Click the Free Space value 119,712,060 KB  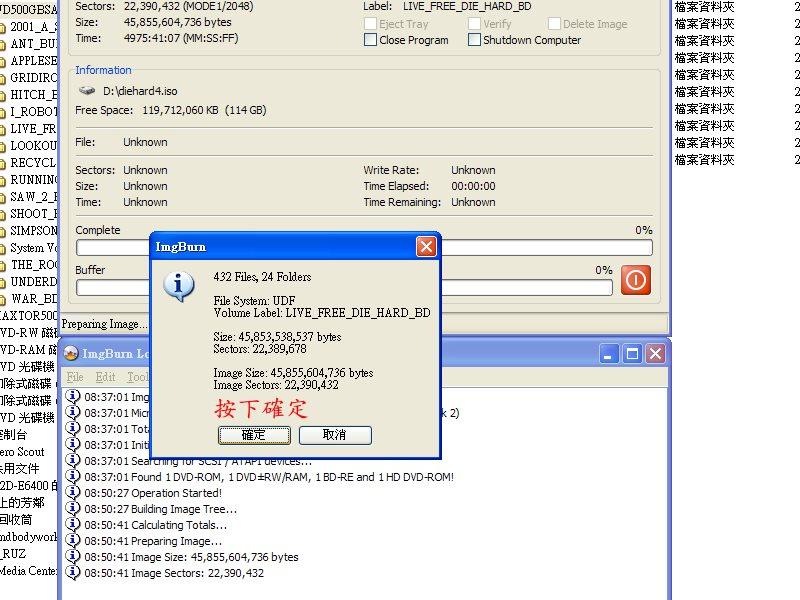coord(180,110)
